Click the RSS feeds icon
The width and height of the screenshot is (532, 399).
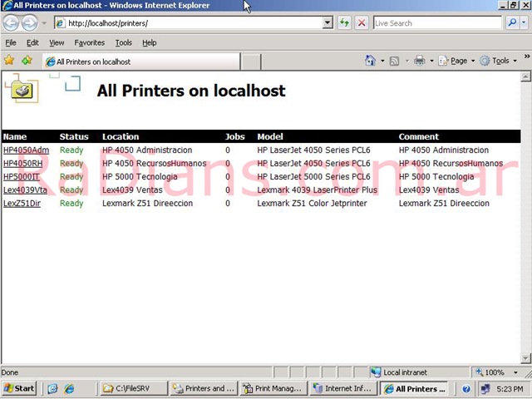(x=395, y=61)
